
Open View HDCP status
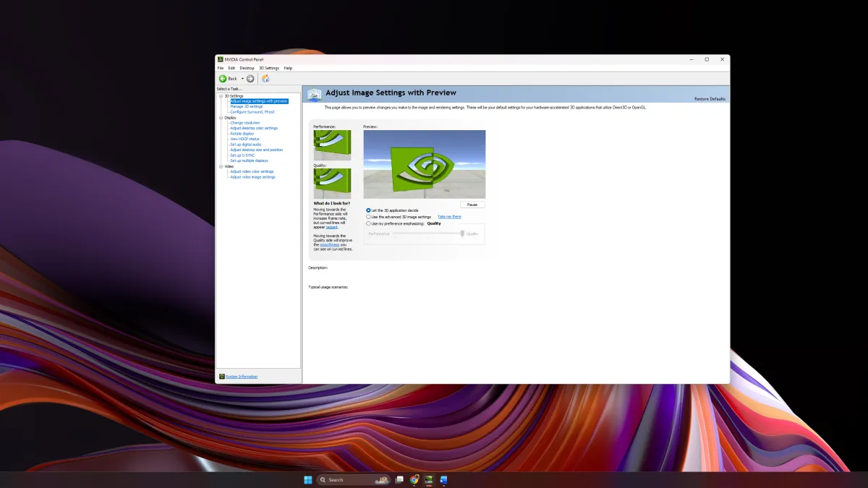pos(244,139)
